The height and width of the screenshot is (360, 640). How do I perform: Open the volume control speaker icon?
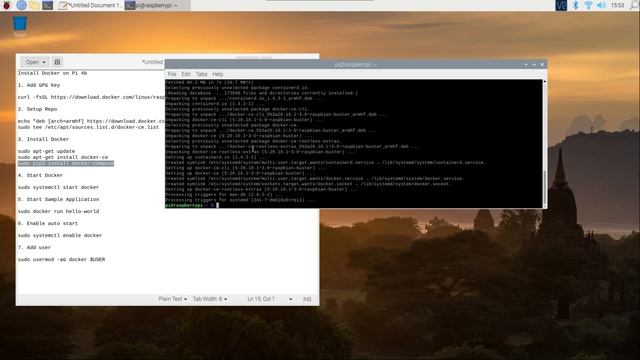click(601, 5)
